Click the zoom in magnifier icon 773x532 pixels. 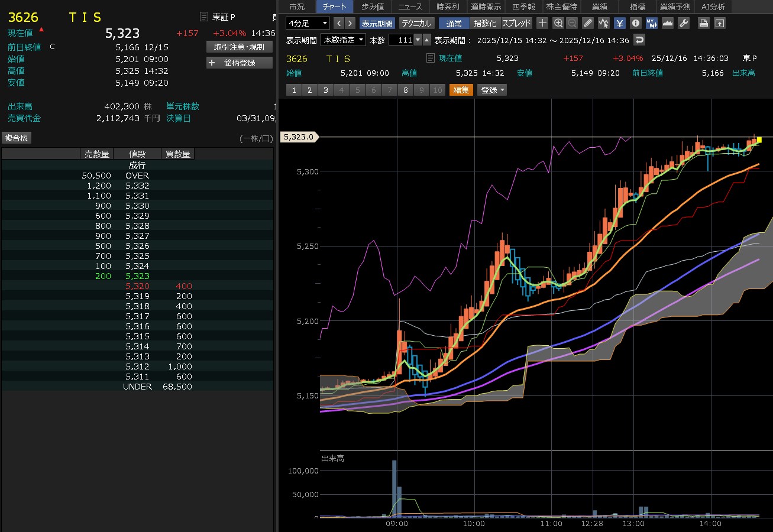tap(558, 23)
